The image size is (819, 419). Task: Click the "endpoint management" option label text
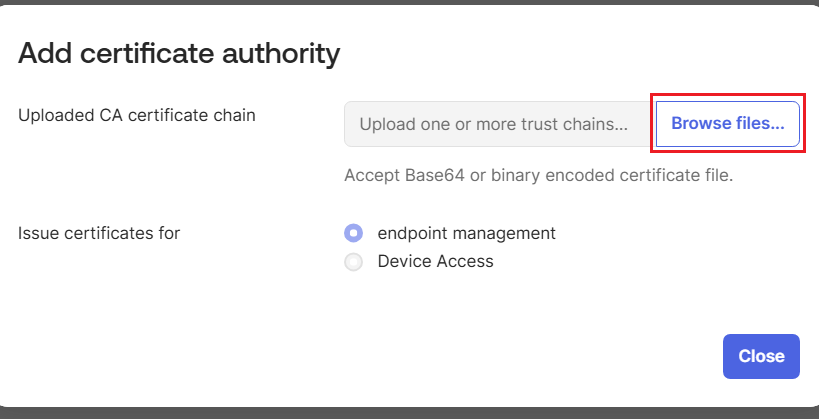click(466, 233)
